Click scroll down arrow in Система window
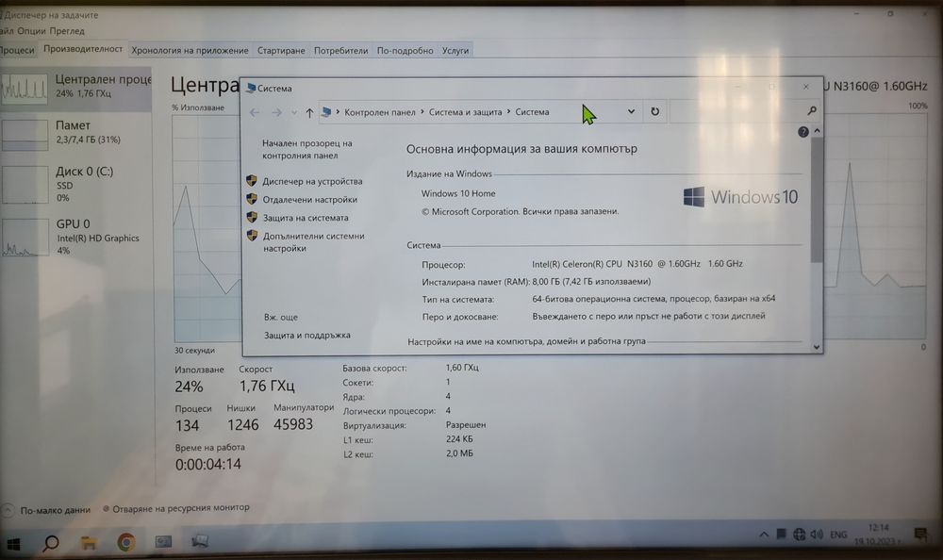This screenshot has width=943, height=560. pos(817,347)
